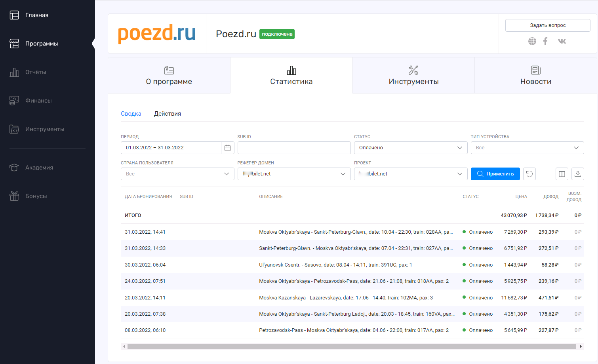The height and width of the screenshot is (364, 598).
Task: Select the Действия sub-tab
Action: (168, 114)
